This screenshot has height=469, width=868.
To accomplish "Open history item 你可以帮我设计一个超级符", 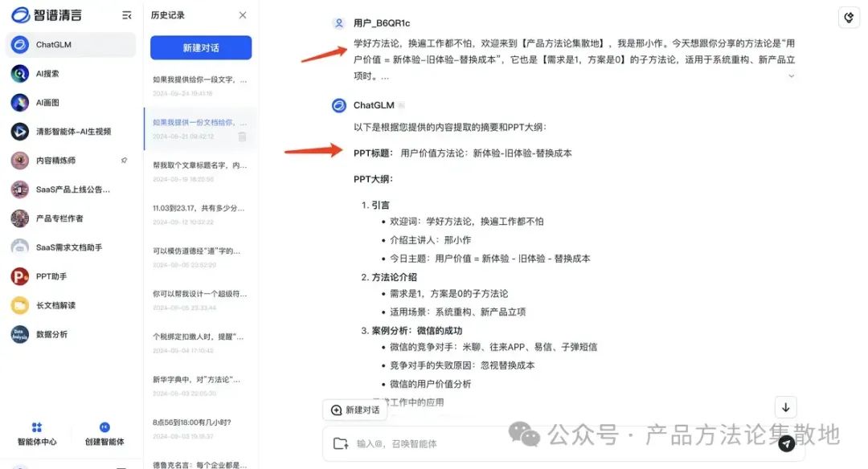I will [200, 300].
